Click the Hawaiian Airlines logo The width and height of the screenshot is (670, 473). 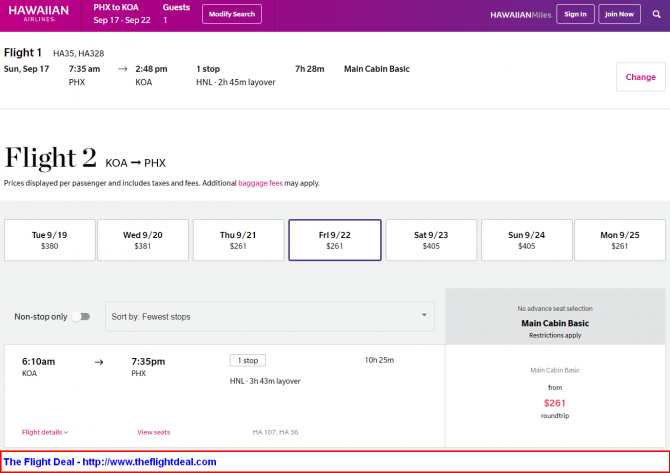(x=38, y=14)
